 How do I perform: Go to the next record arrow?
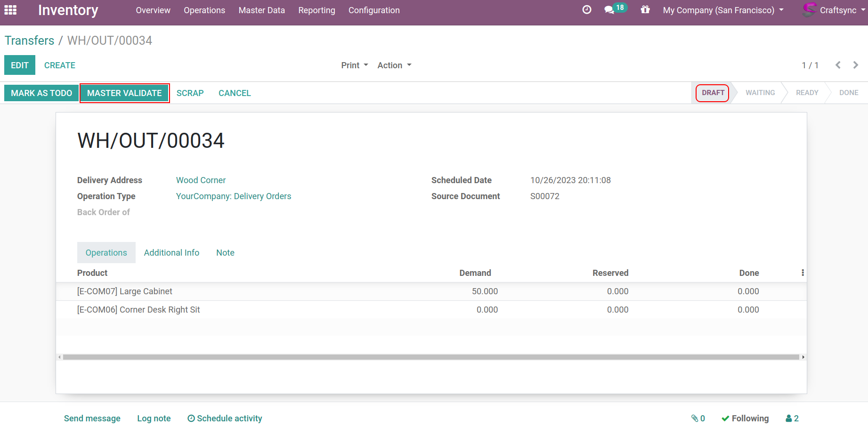point(856,65)
